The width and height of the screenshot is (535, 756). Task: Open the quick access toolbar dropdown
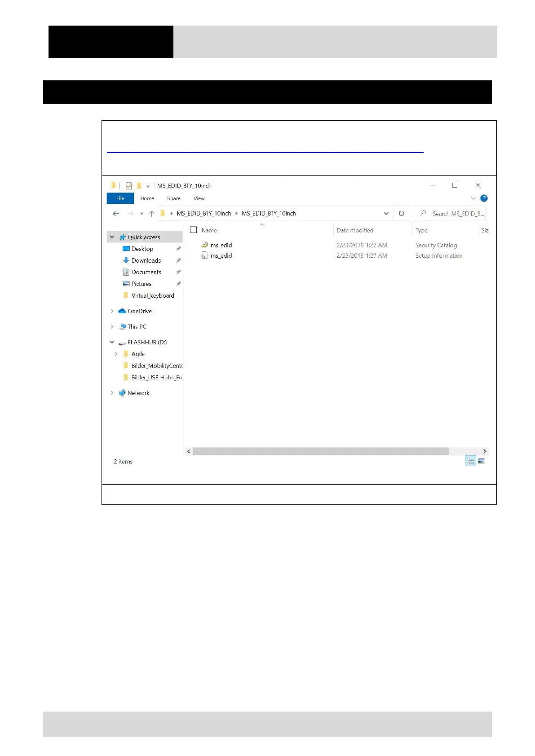click(x=148, y=186)
